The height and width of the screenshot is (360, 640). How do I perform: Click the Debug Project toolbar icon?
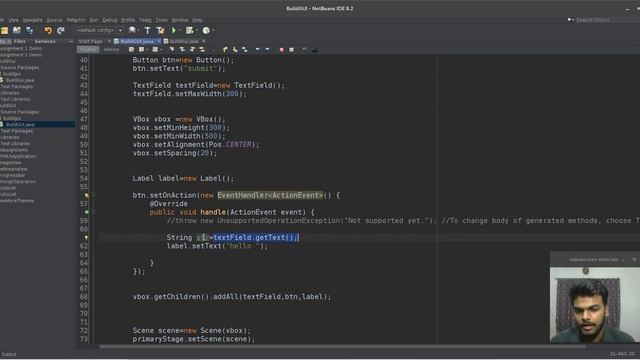pyautogui.click(x=189, y=30)
